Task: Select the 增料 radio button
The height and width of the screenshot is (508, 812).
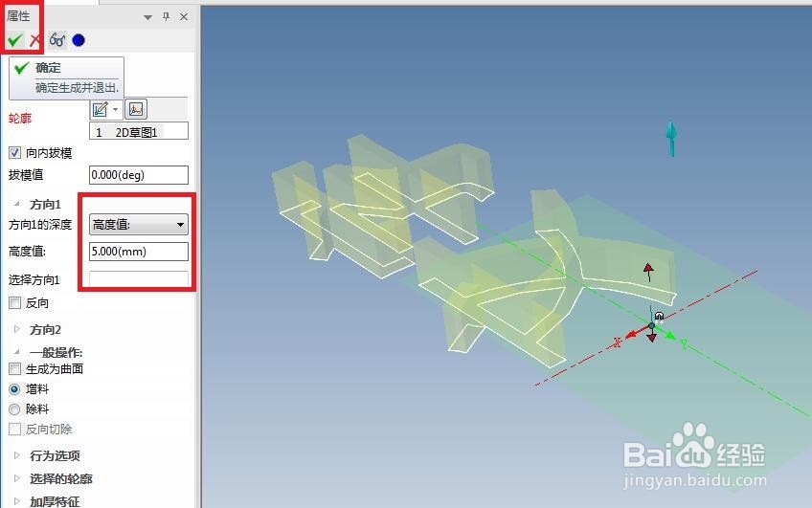Action: 15,389
